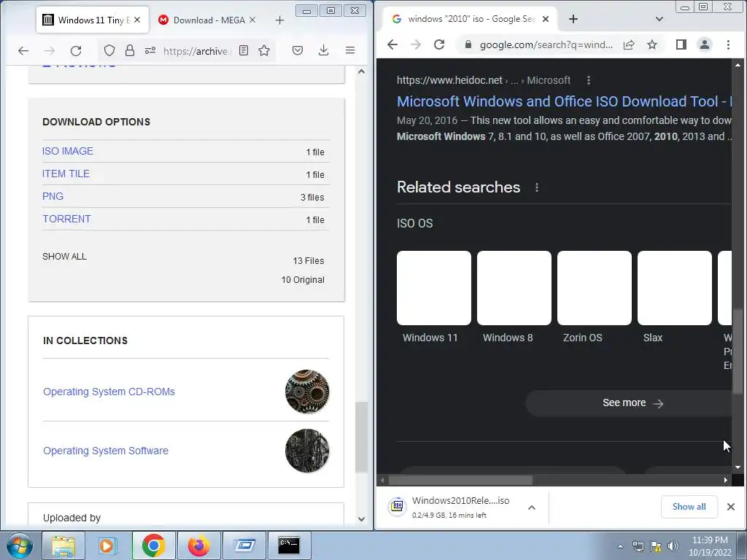Save page to Pocket in Firefox
This screenshot has height=560, width=747.
[x=298, y=50]
